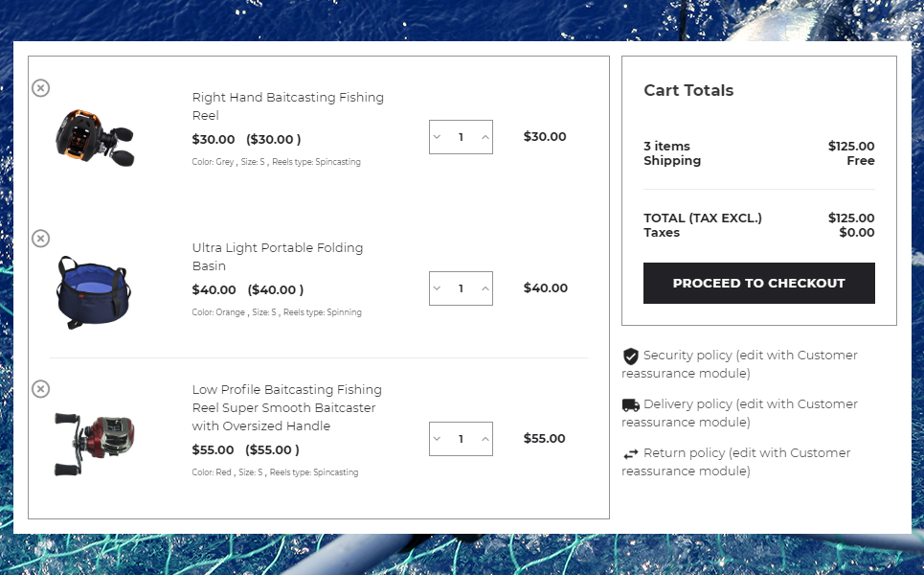Viewport: 924px width, 575px height.
Task: Remove Right Hand Baitcasting Fishing Reel from cart
Action: coord(40,88)
